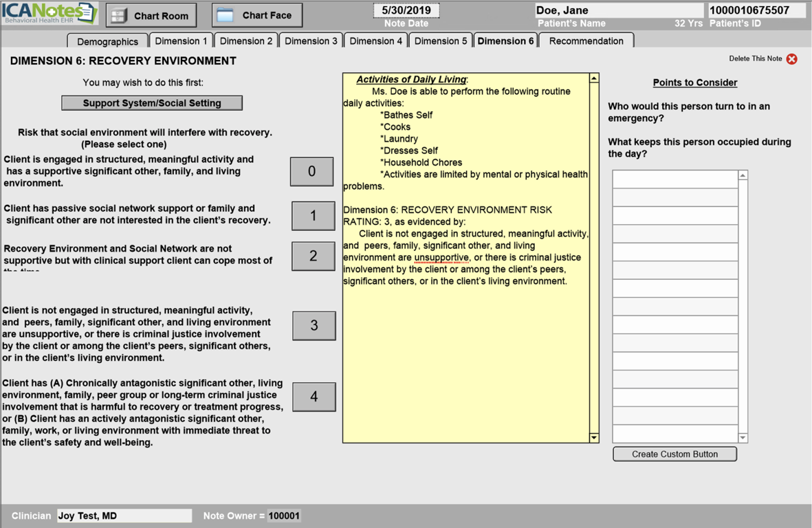812x528 pixels.
Task: Click the Clinician name field
Action: (x=124, y=516)
